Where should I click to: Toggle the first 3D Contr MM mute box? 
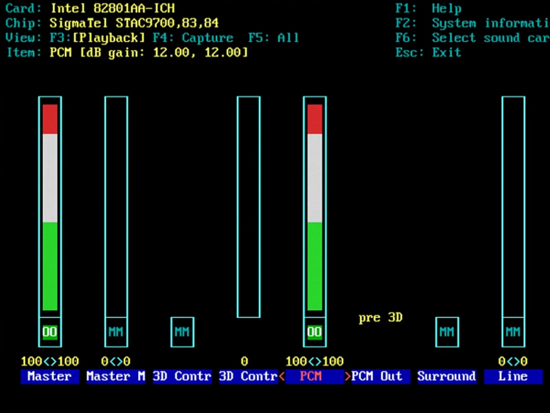coord(182,332)
